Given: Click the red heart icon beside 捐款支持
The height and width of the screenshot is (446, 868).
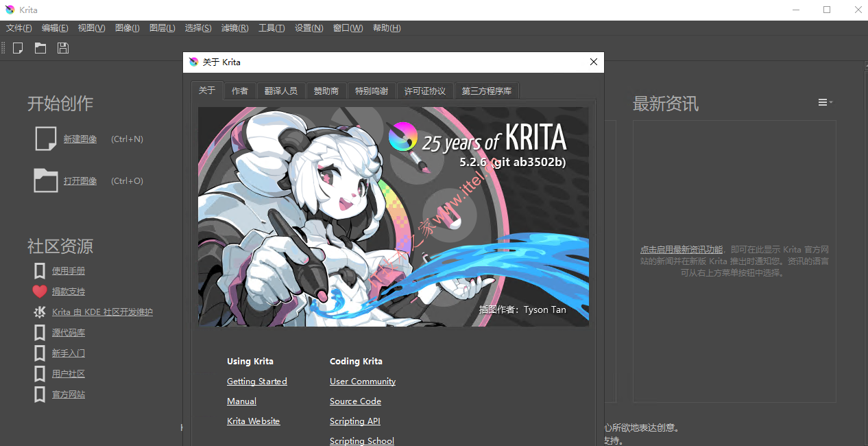Looking at the screenshot, I should pos(40,292).
